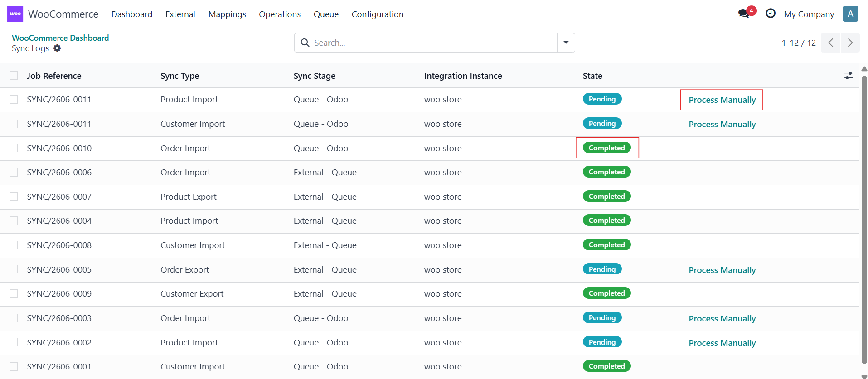Viewport: 868px width, 379px height.
Task: Select checkbox for SYNC/2606-0003
Action: click(x=14, y=318)
